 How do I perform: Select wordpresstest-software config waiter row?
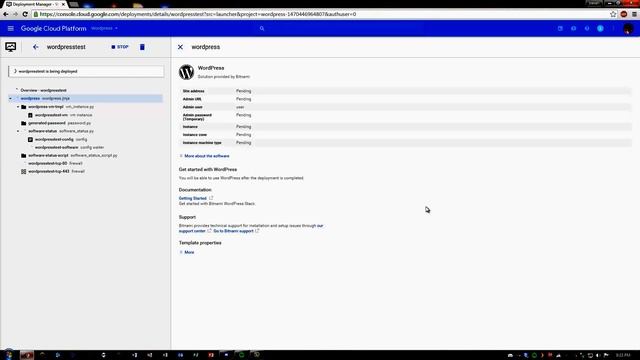click(69, 147)
